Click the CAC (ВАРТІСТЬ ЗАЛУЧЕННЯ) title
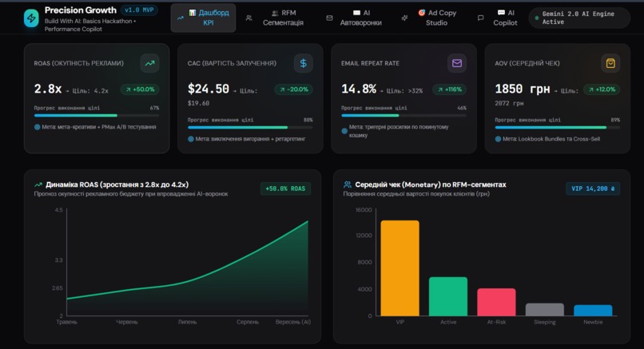Viewport: 644px width, 349px height. point(232,63)
